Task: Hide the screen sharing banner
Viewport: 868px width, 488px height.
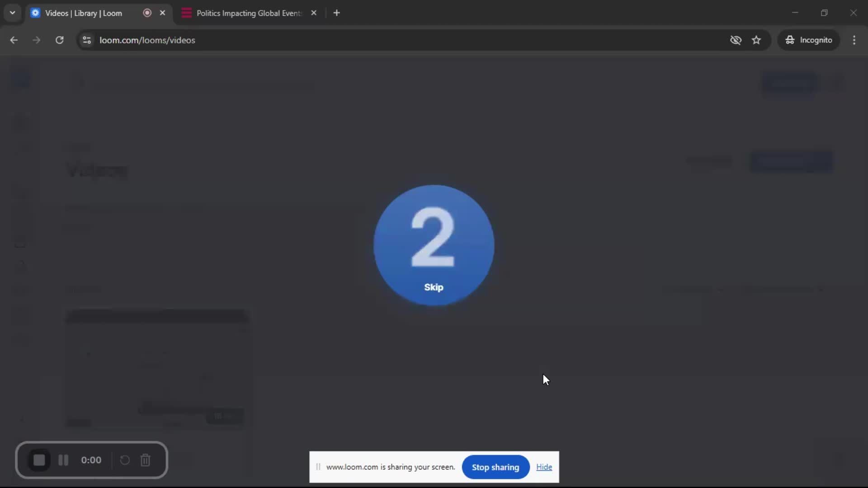Action: 544,467
